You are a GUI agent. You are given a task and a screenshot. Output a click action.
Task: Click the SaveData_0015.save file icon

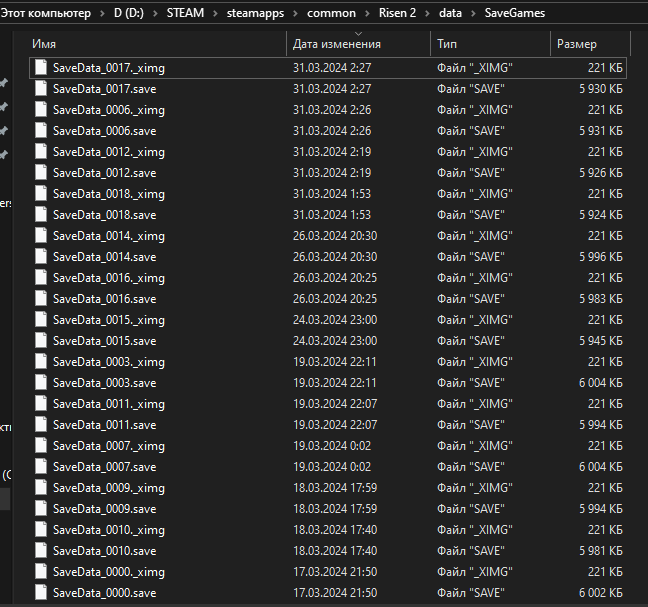click(x=41, y=340)
